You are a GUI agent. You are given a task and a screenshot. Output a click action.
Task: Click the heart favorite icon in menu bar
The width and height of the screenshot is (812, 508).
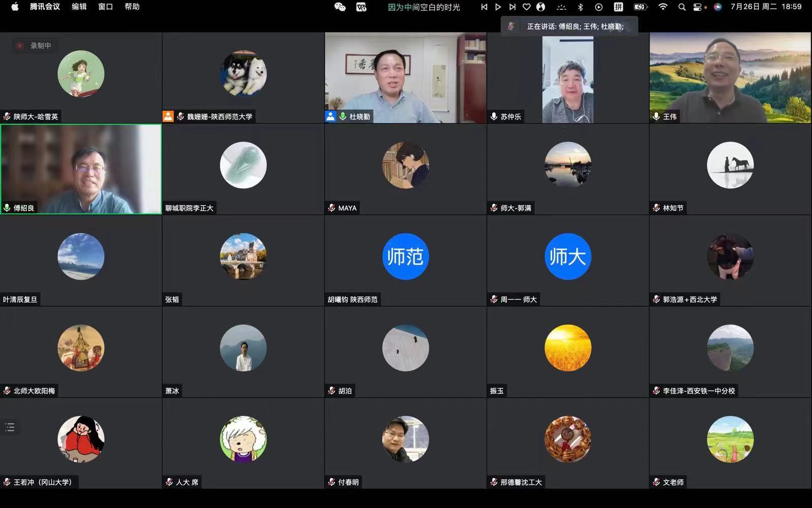(526, 7)
